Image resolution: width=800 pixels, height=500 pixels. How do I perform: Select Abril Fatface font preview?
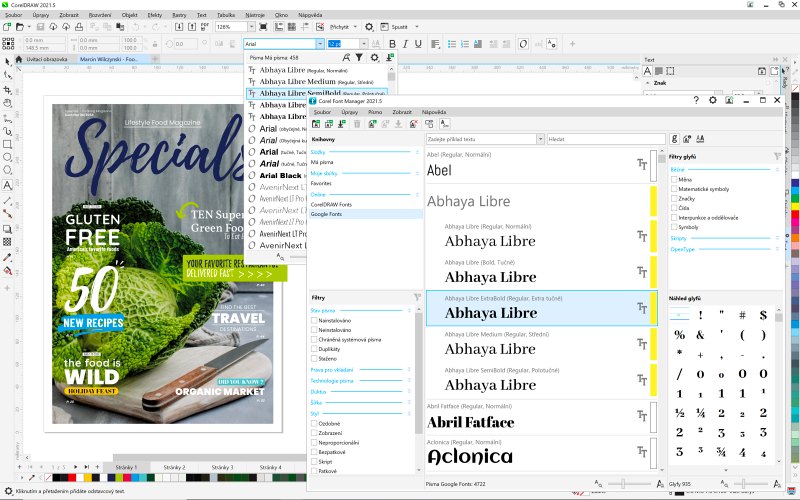[541, 417]
